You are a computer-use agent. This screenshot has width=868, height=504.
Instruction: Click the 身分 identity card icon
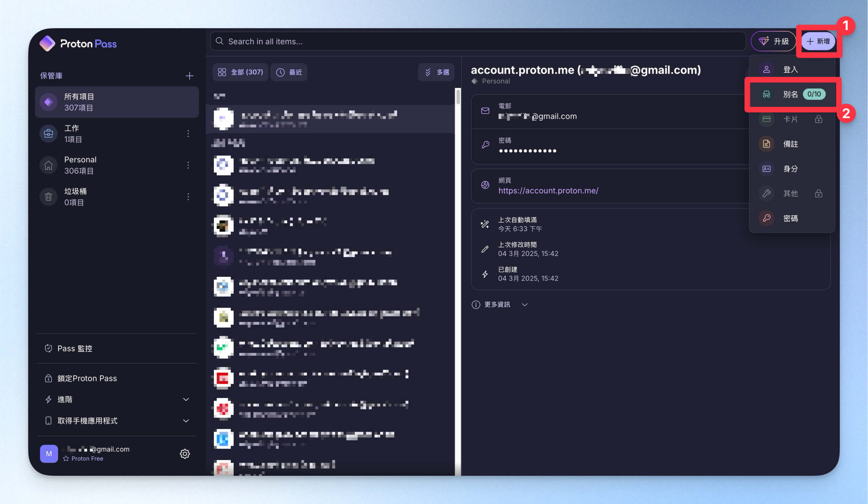coord(766,169)
